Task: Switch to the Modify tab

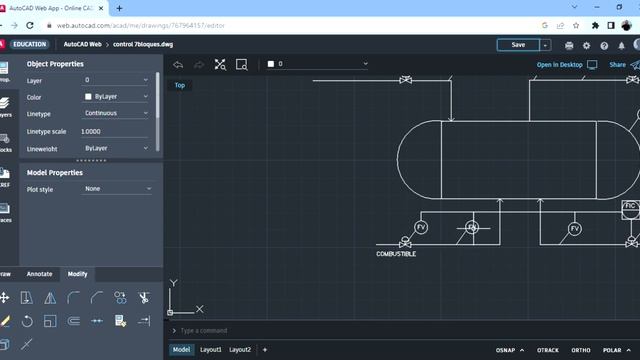Action: click(77, 274)
